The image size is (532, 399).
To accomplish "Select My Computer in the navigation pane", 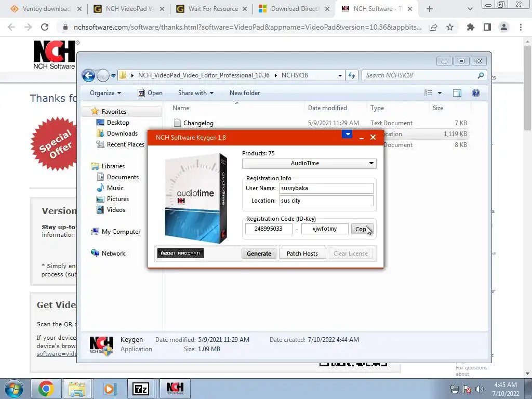I will tap(121, 231).
